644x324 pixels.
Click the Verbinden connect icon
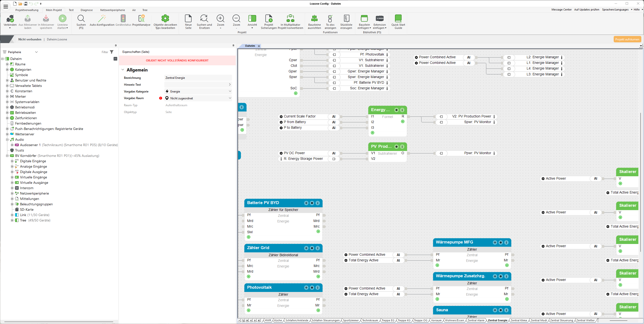10,19
